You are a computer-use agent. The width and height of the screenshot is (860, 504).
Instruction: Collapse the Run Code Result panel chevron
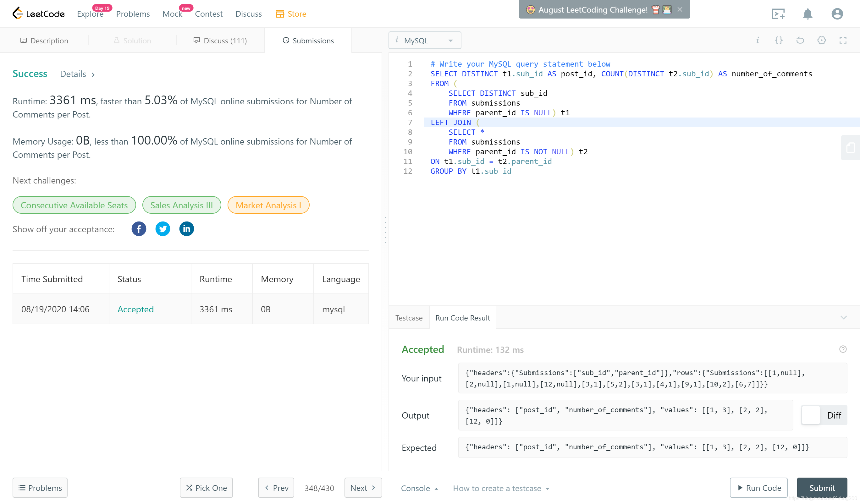843,318
